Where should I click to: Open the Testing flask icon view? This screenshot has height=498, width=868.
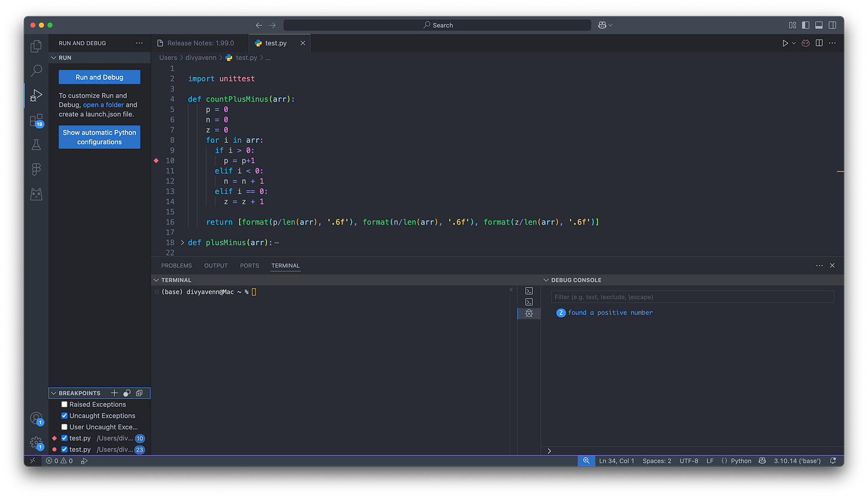[x=36, y=145]
